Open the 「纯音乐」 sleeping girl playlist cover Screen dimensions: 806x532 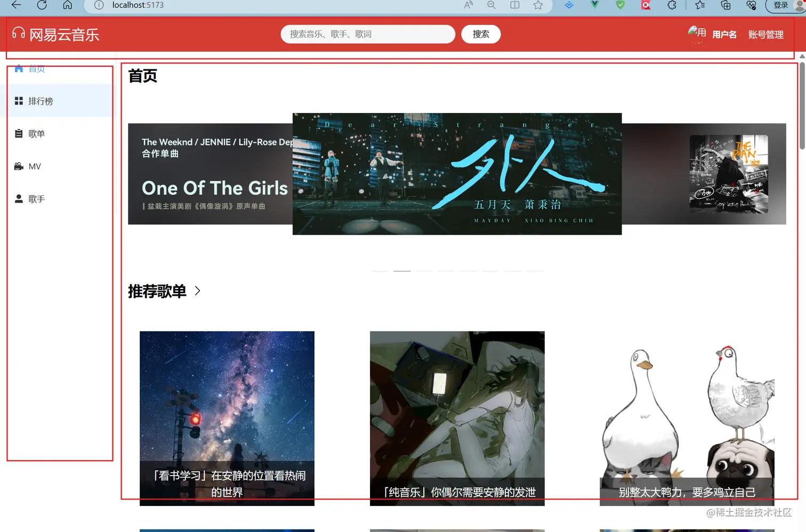tap(457, 418)
